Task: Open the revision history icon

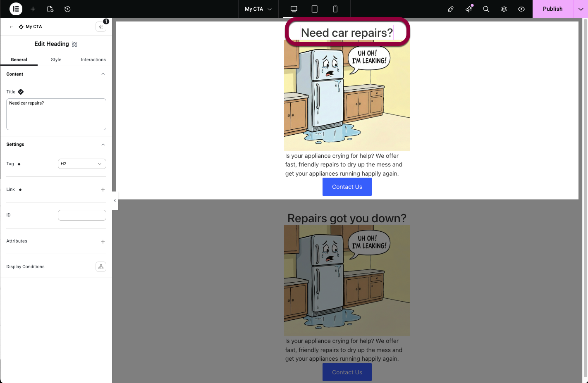Action: [x=67, y=9]
